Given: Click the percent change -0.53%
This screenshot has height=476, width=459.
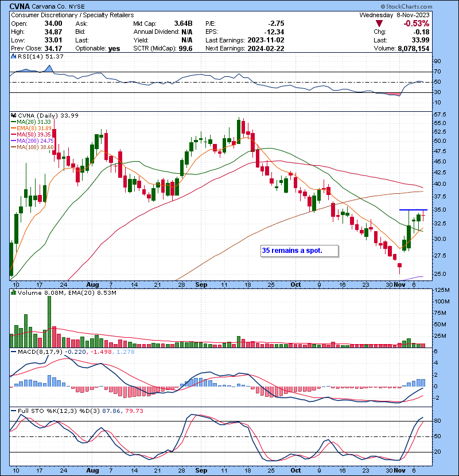Looking at the screenshot, I should pos(416,24).
